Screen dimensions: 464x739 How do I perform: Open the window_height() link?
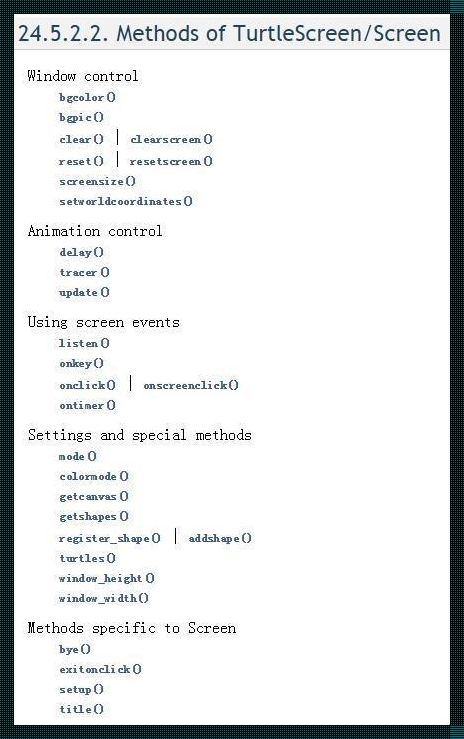(x=106, y=578)
